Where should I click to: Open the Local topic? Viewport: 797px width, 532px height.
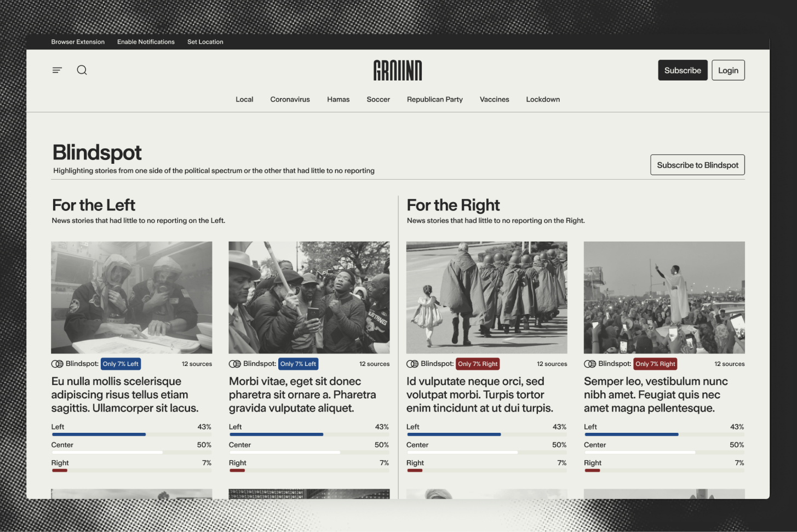(x=244, y=99)
